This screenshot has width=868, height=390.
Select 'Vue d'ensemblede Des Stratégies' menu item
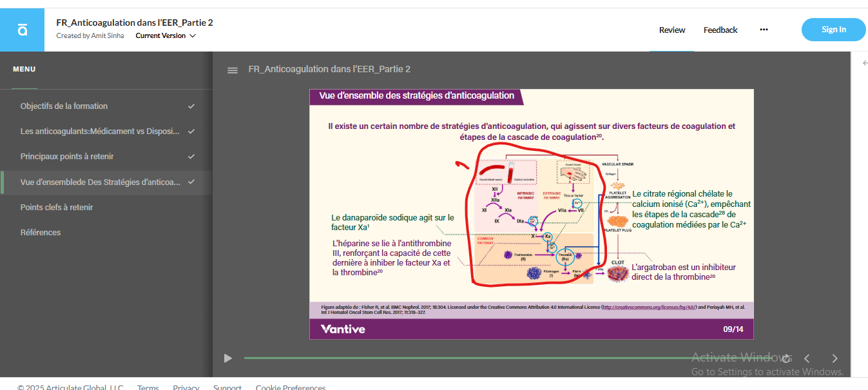point(106,182)
